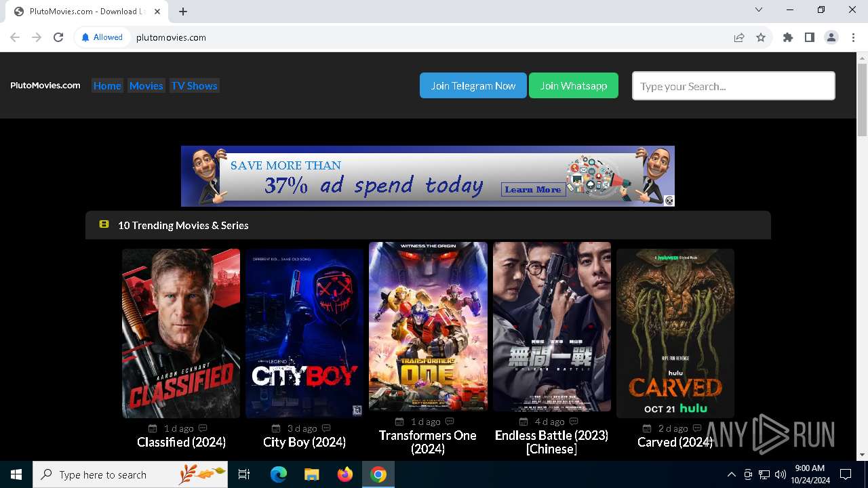This screenshot has width=868, height=488.
Task: Focus the Type your Search field
Action: pyautogui.click(x=734, y=86)
